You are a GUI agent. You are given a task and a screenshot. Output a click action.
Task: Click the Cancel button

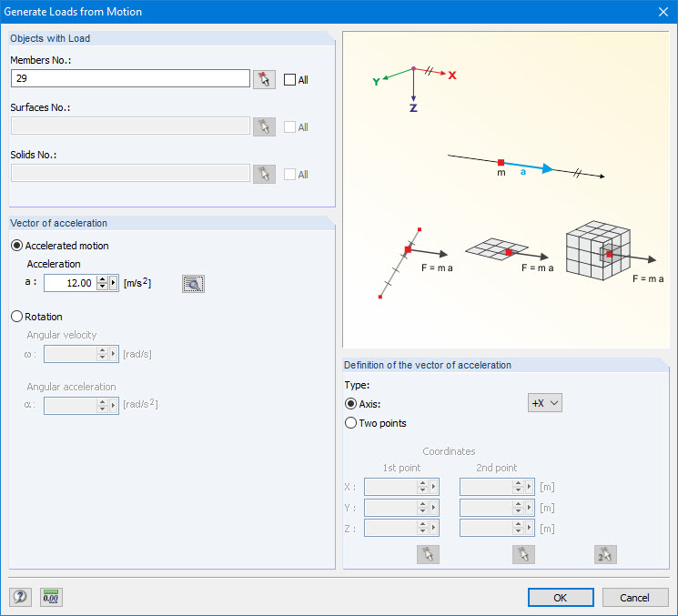[x=634, y=598]
